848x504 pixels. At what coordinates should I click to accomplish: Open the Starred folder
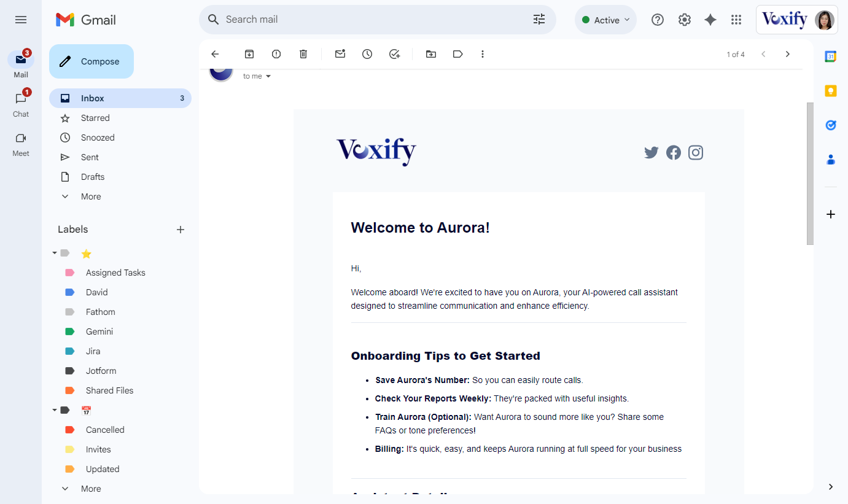point(120,118)
